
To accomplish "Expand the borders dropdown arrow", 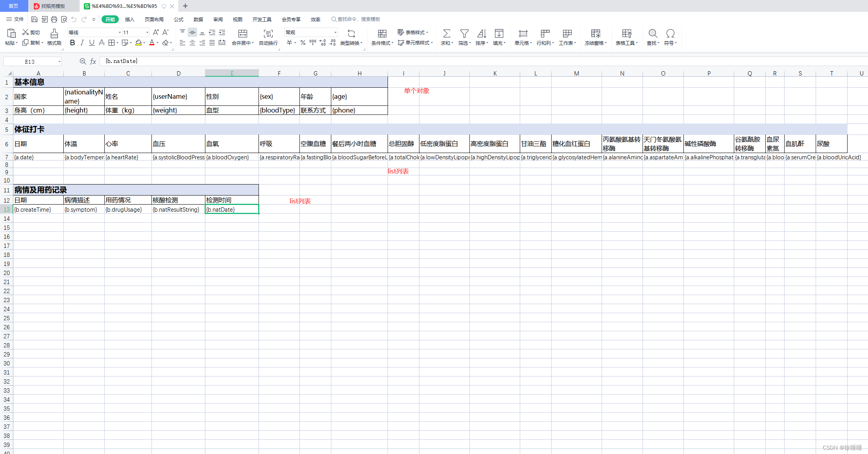I will [118, 42].
